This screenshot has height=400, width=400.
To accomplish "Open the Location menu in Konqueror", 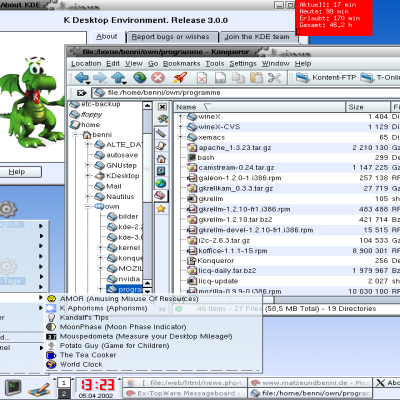I will (x=86, y=64).
